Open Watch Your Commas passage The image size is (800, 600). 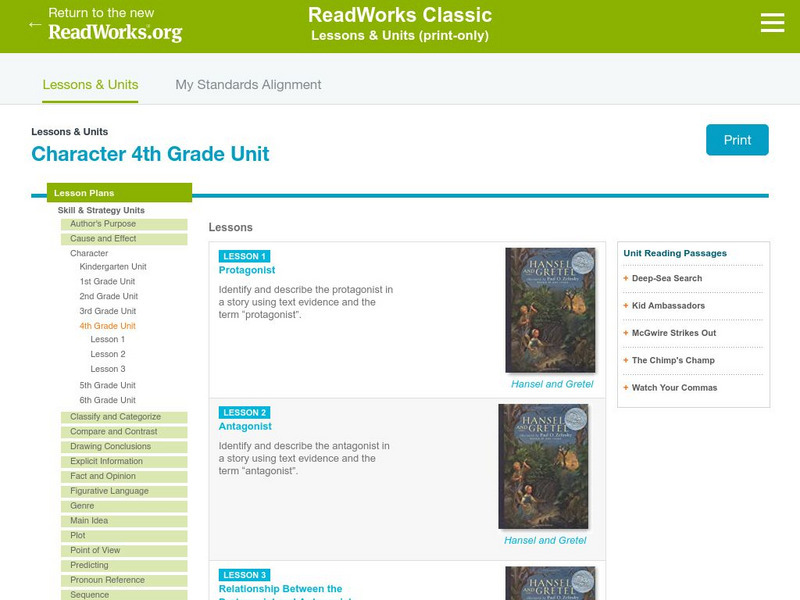pyautogui.click(x=674, y=388)
